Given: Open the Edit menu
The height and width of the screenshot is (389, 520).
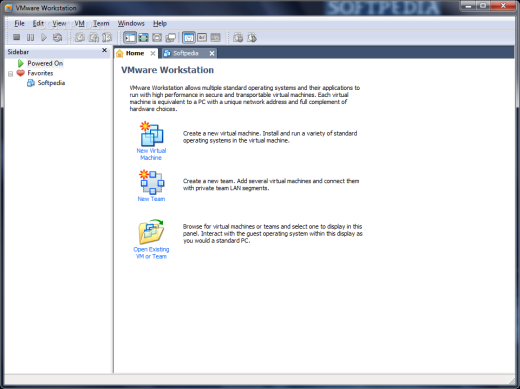Looking at the screenshot, I should coord(38,23).
